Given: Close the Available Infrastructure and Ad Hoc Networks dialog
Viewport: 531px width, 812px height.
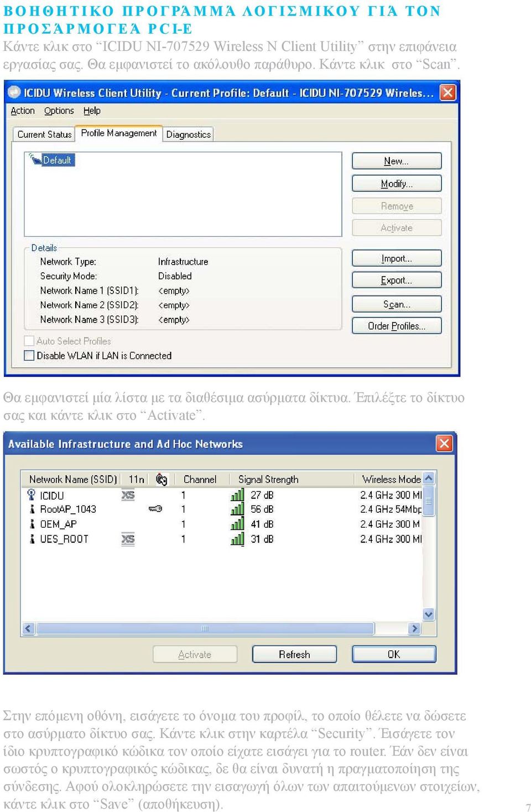Looking at the screenshot, I should pyautogui.click(x=444, y=443).
